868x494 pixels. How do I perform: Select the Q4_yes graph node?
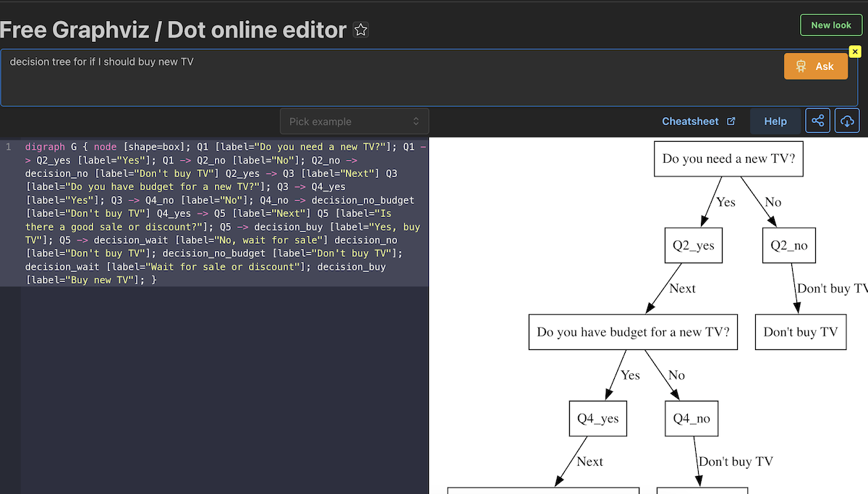(x=597, y=419)
